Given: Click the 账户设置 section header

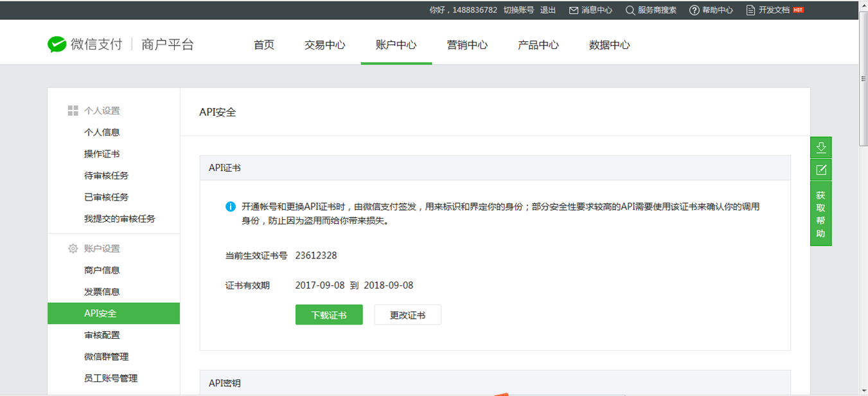Looking at the screenshot, I should [x=102, y=249].
